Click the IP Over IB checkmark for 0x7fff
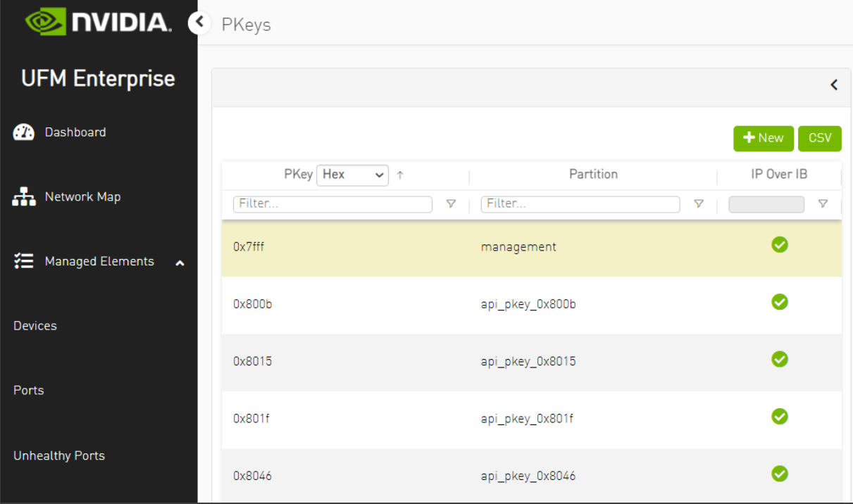 (779, 245)
